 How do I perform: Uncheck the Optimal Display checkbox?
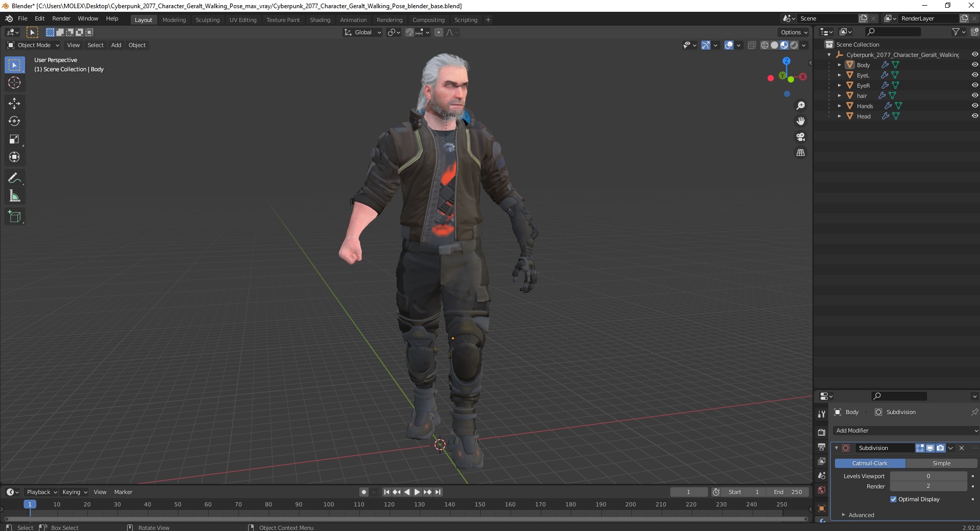pyautogui.click(x=893, y=499)
